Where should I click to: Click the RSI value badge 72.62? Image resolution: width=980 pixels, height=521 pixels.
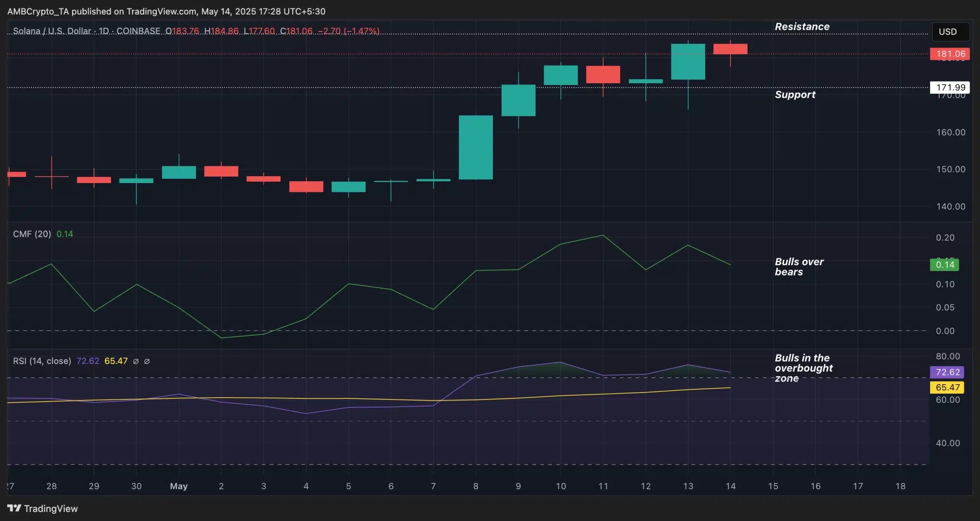(x=947, y=372)
